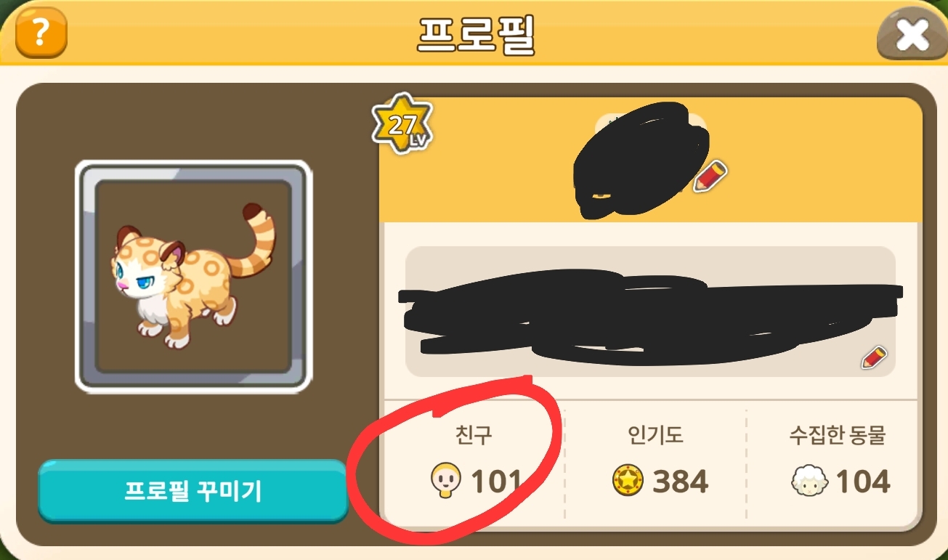The width and height of the screenshot is (948, 560).
Task: Open the 인기도 label
Action: click(656, 435)
